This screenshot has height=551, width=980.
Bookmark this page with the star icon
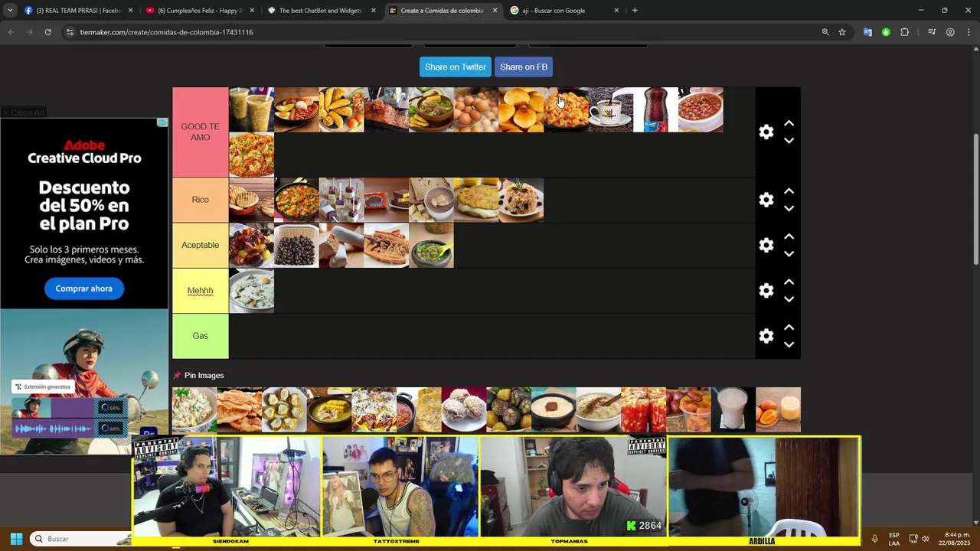point(842,32)
